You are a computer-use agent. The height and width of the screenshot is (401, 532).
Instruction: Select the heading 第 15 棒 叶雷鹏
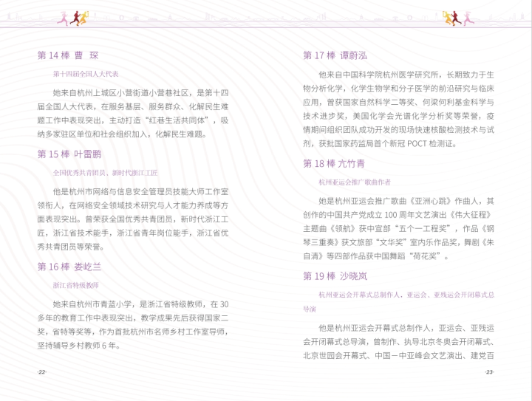pos(69,154)
